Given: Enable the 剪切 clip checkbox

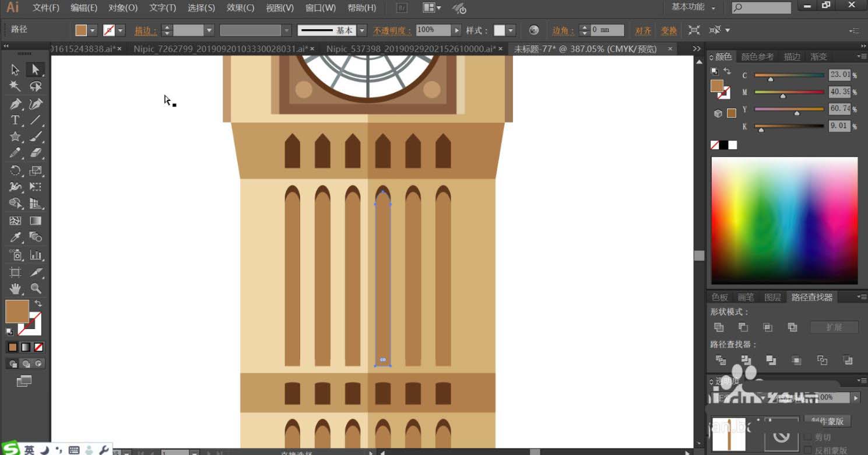Looking at the screenshot, I should (808, 437).
